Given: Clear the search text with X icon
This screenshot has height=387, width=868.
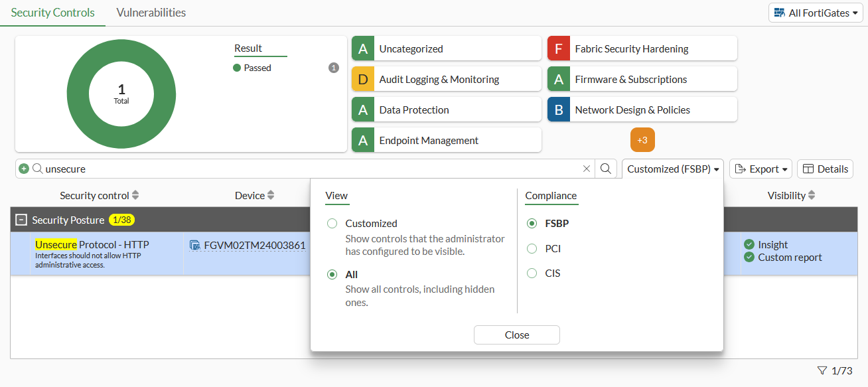Looking at the screenshot, I should (x=586, y=169).
